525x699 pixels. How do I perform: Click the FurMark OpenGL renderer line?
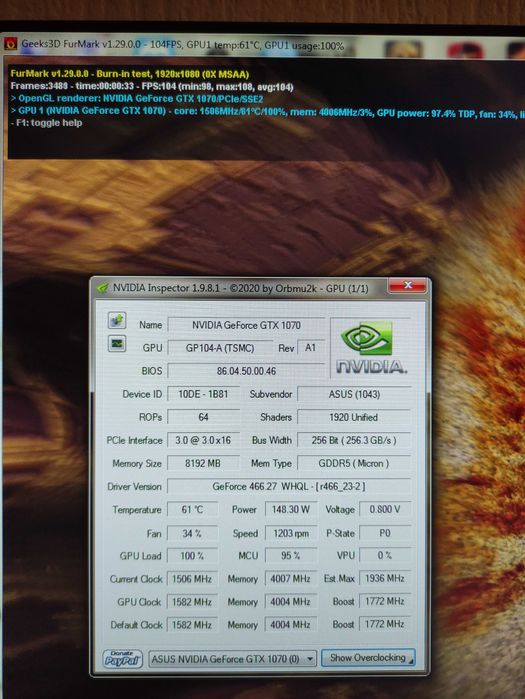137,99
